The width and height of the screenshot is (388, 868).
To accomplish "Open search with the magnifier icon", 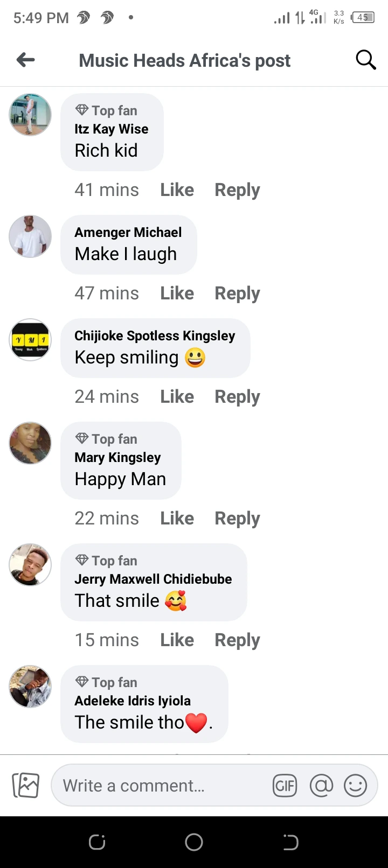I will (365, 60).
